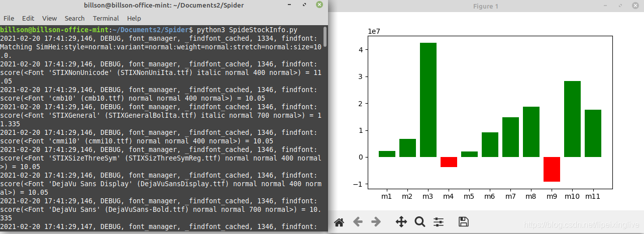
Task: Click the green m11 bar
Action: [593, 133]
